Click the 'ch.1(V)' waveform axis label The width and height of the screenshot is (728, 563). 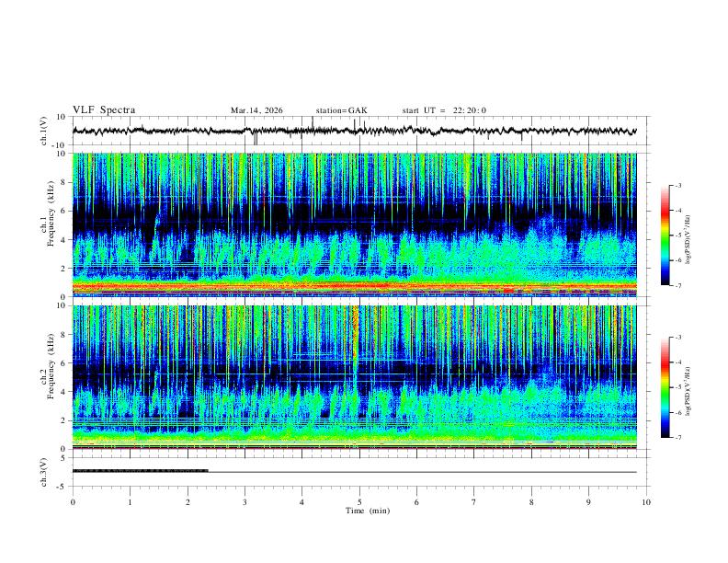44,131
